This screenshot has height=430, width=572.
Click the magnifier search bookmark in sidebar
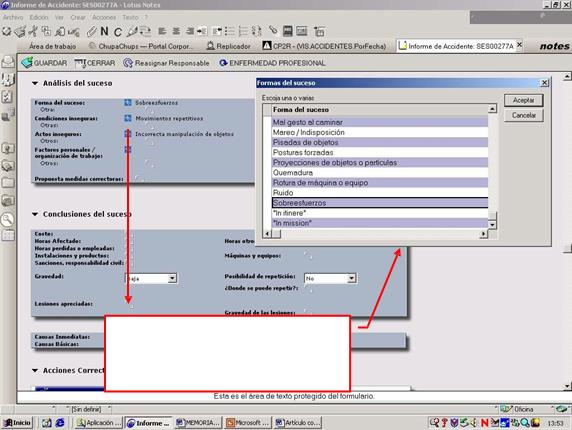[7, 219]
